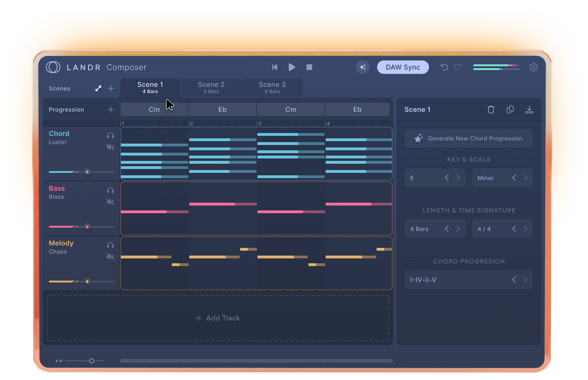Click the horizontal zoom arrows icon
The image size is (588, 380).
click(58, 361)
